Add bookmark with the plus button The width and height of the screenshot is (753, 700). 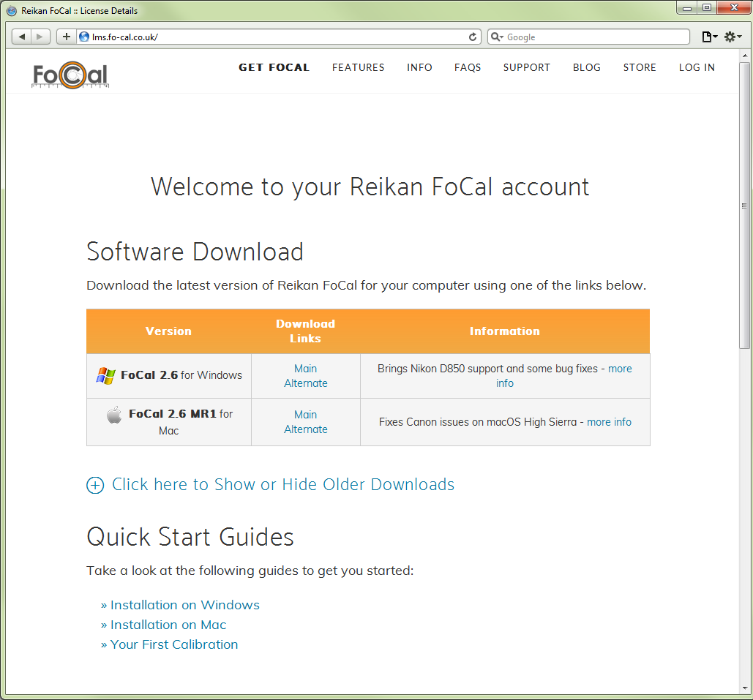tap(67, 37)
